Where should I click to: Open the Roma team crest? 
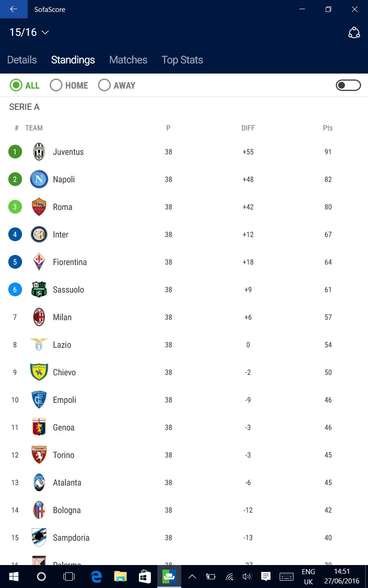(x=39, y=207)
